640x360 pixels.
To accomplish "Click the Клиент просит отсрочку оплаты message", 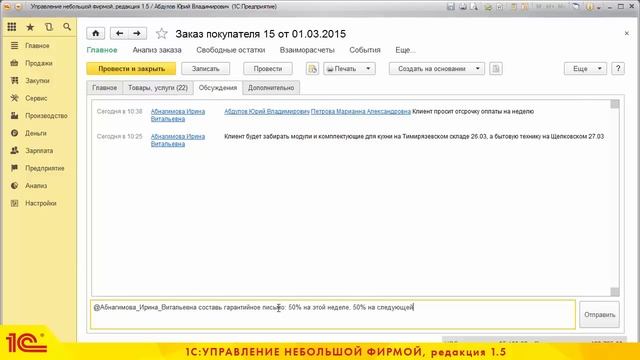I will (473, 111).
